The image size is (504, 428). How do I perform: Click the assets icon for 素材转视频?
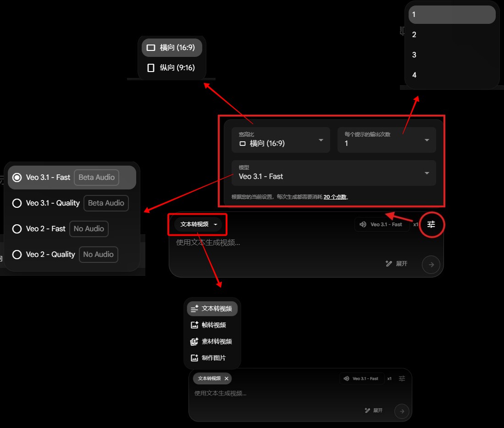pyautogui.click(x=194, y=341)
